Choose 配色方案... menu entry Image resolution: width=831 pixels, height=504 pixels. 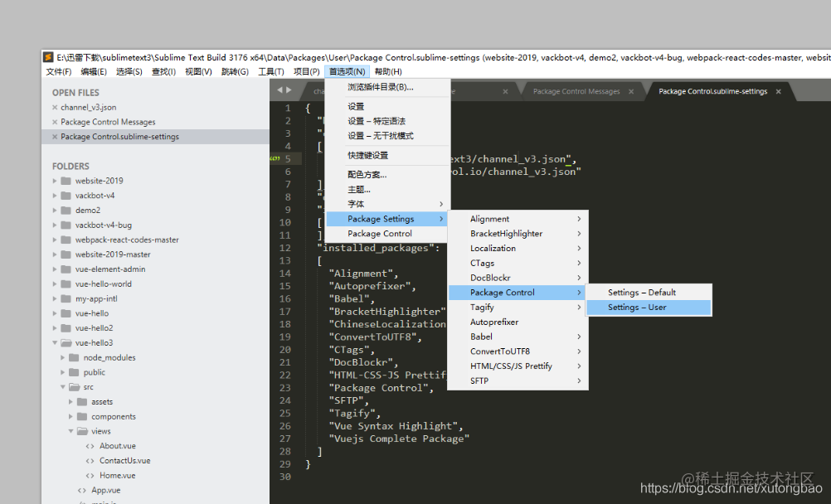pyautogui.click(x=387, y=174)
